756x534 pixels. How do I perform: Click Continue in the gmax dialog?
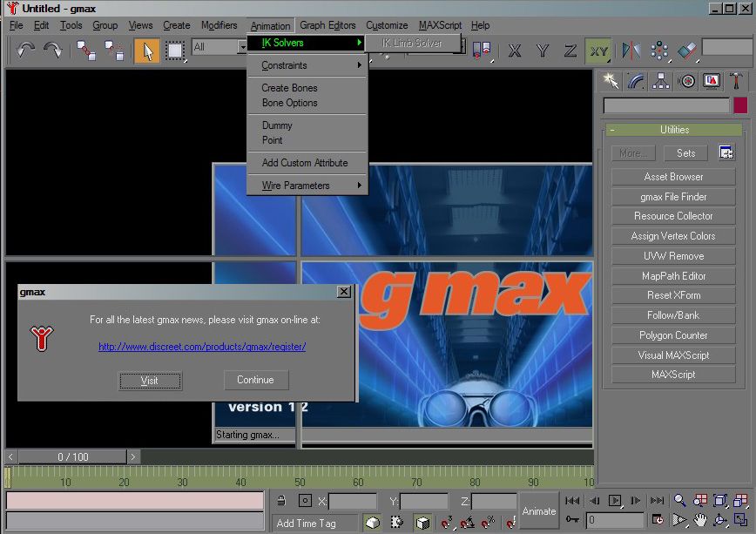tap(255, 380)
